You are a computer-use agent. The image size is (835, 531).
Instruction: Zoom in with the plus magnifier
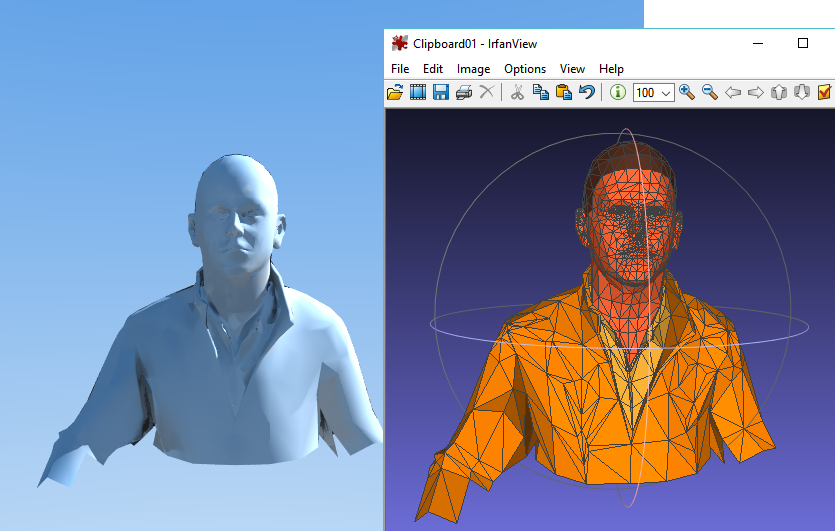click(x=687, y=92)
